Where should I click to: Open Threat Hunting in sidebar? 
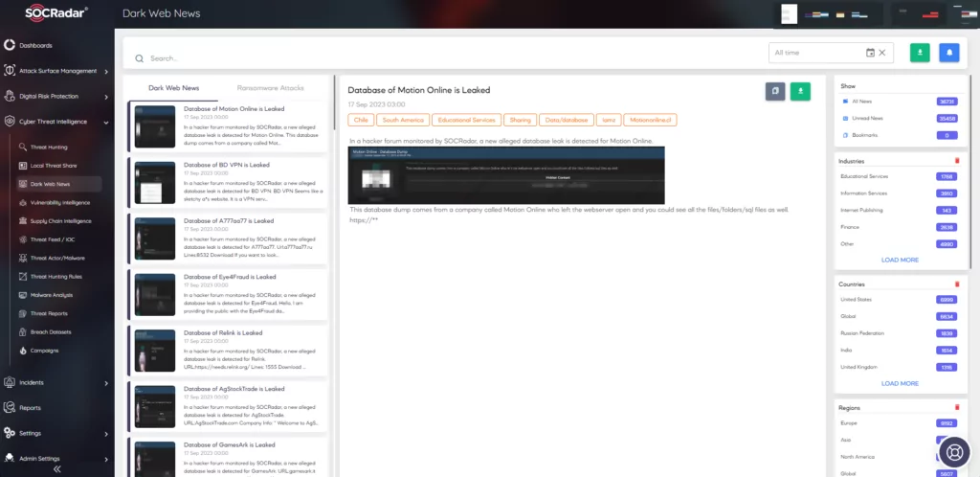pyautogui.click(x=49, y=148)
